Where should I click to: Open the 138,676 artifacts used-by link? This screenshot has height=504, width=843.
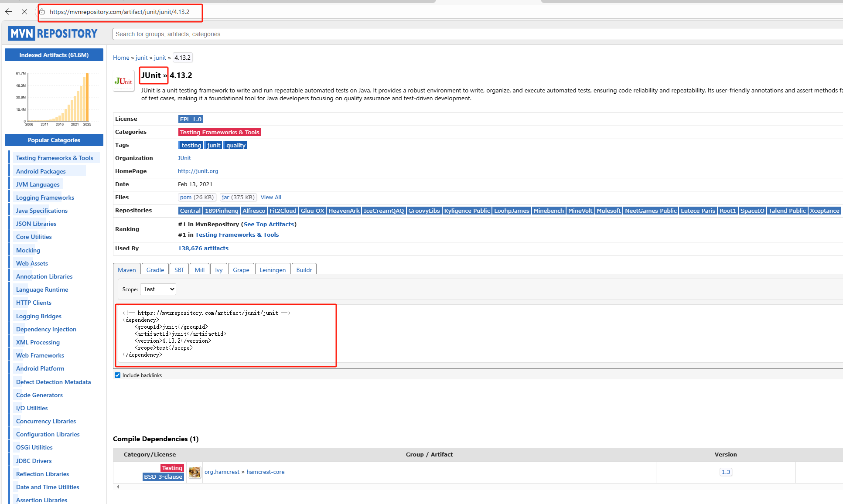click(203, 248)
